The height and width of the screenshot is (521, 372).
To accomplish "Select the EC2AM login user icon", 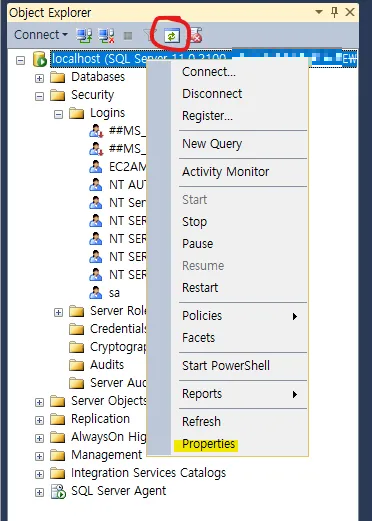I will (96, 167).
